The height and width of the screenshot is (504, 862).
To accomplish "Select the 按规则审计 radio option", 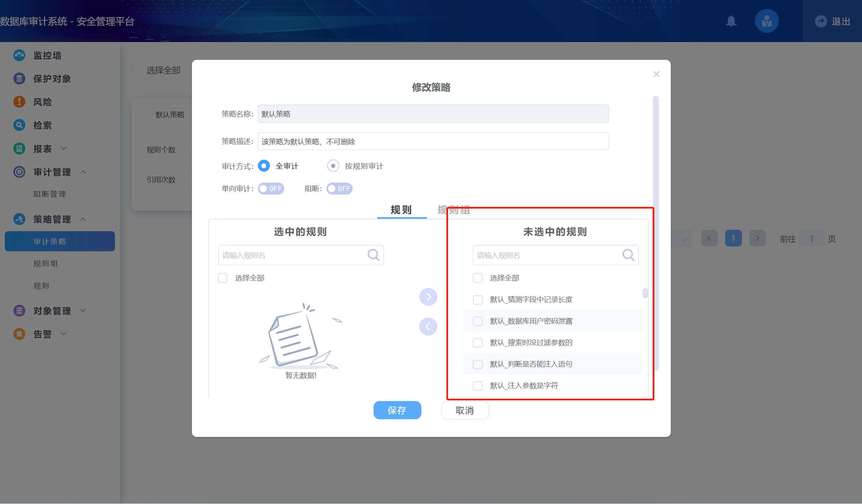I will pos(333,166).
